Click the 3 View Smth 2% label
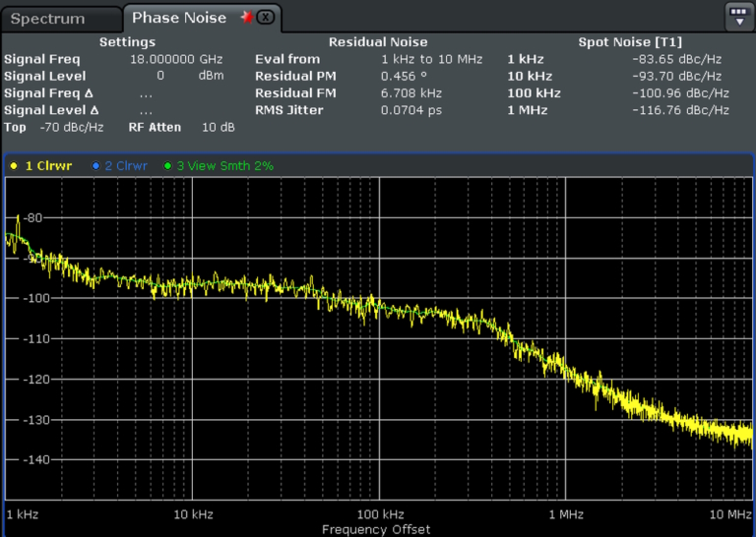Image resolution: width=756 pixels, height=537 pixels. 224,166
